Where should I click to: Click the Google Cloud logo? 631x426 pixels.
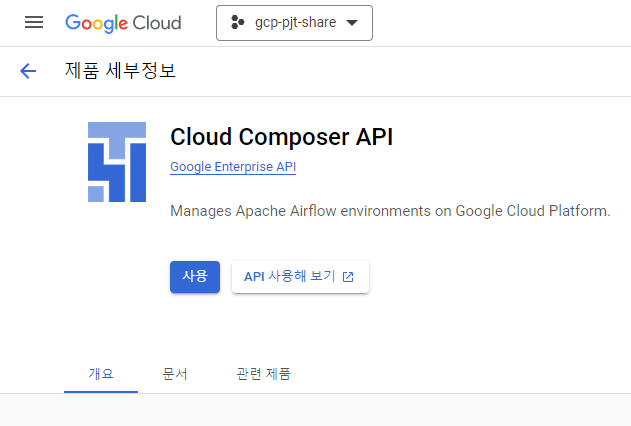[123, 23]
